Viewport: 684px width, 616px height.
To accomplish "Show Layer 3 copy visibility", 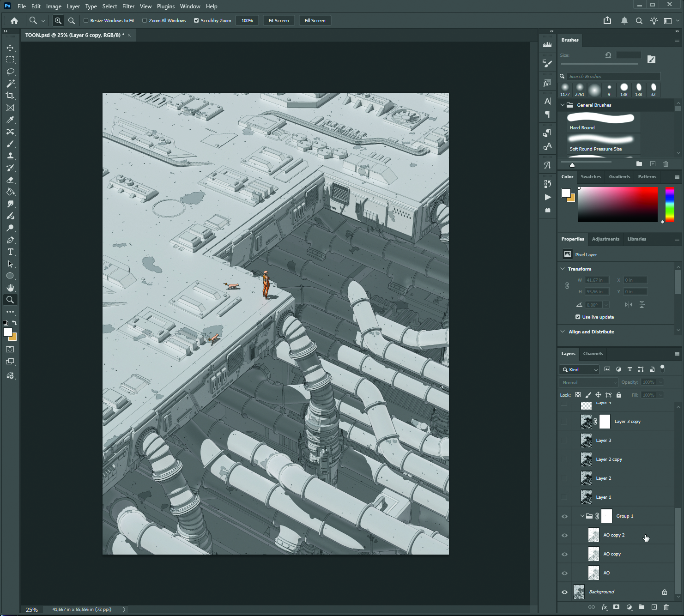I will point(564,422).
